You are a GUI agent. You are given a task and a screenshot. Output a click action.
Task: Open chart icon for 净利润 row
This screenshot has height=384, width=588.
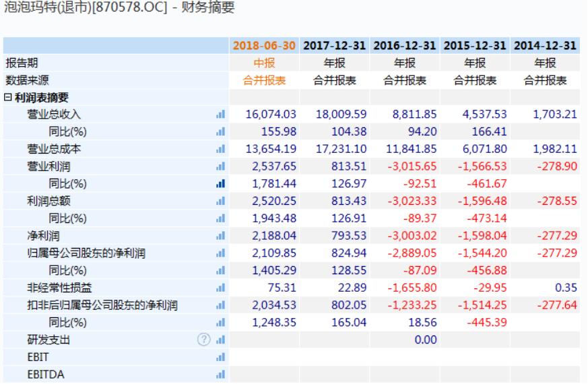220,236
